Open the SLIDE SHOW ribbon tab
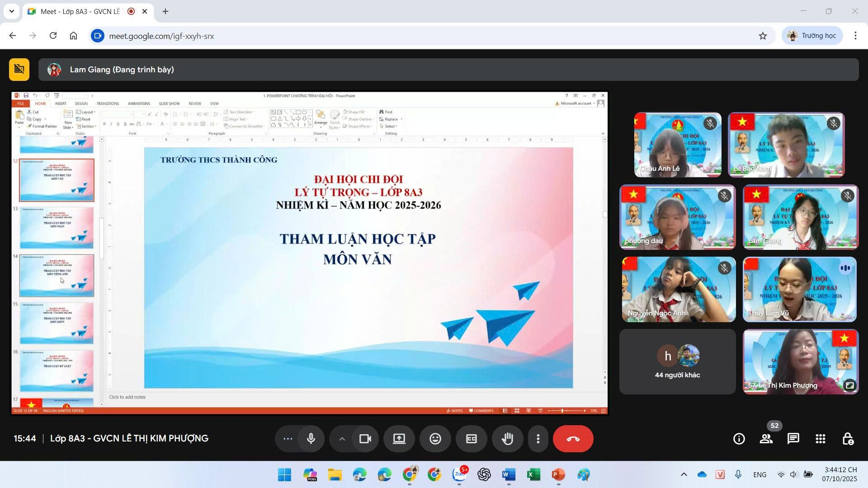Viewport: 868px width, 488px height. (169, 103)
